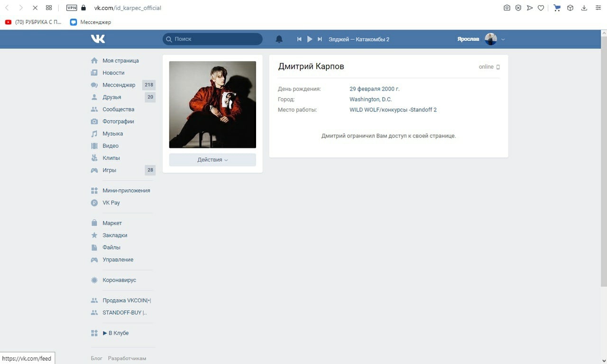The image size is (607, 364).
Task: Expand the Ярослав account menu
Action: [x=481, y=39]
